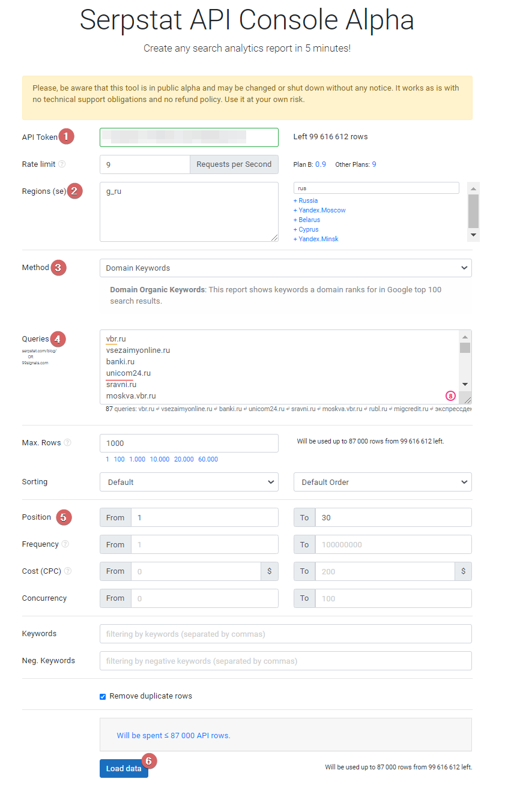Click the moskva.vbr.ru line in Queries

click(131, 396)
